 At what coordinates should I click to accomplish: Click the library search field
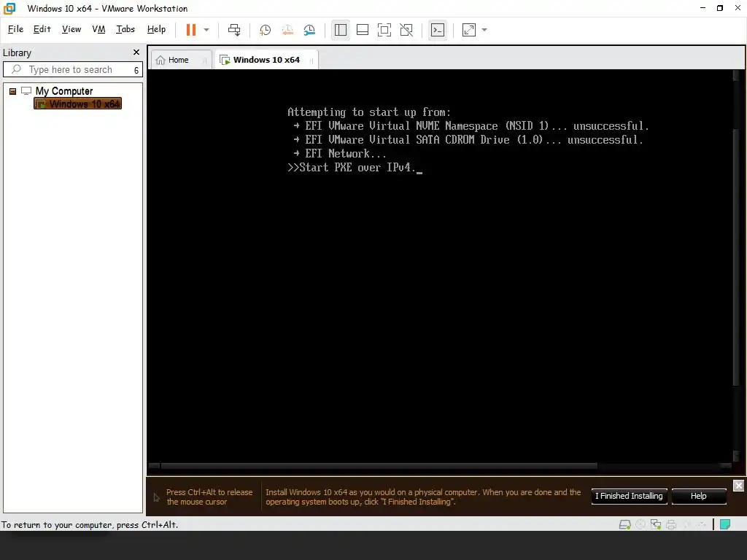coord(71,69)
